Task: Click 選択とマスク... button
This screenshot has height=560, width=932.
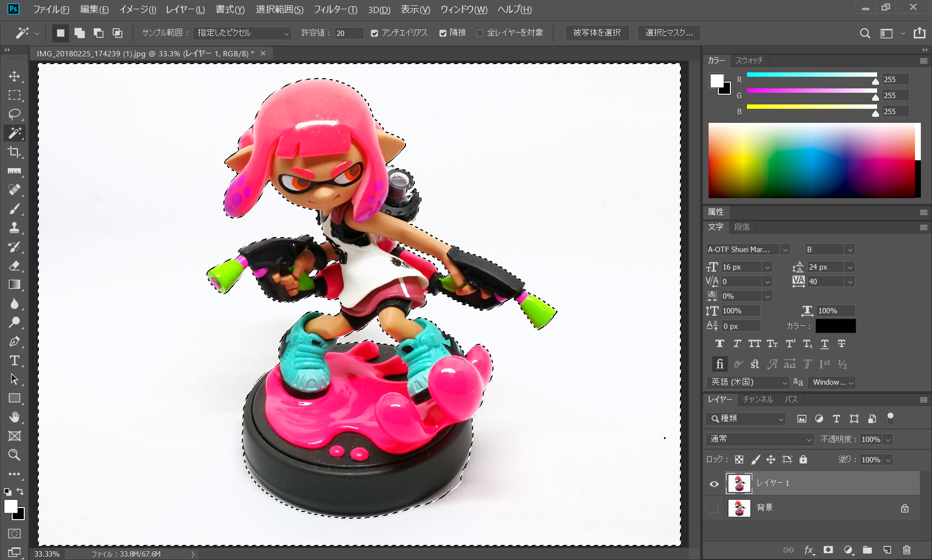Action: coord(669,33)
